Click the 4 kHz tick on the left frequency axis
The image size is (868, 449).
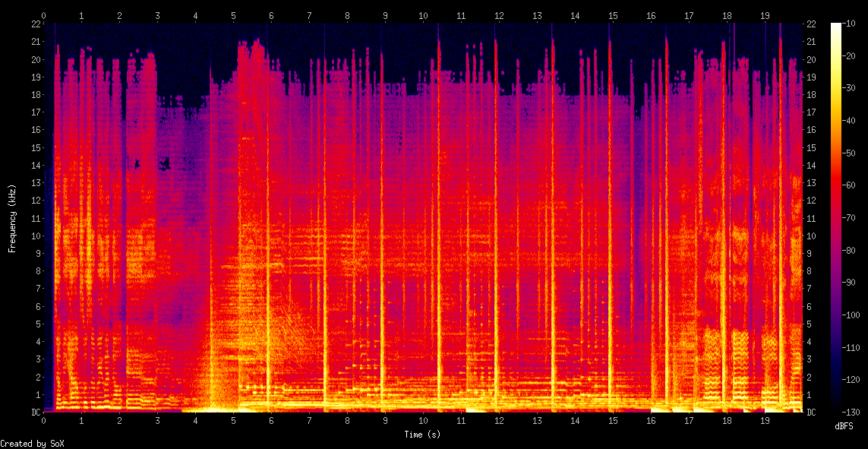coord(38,342)
